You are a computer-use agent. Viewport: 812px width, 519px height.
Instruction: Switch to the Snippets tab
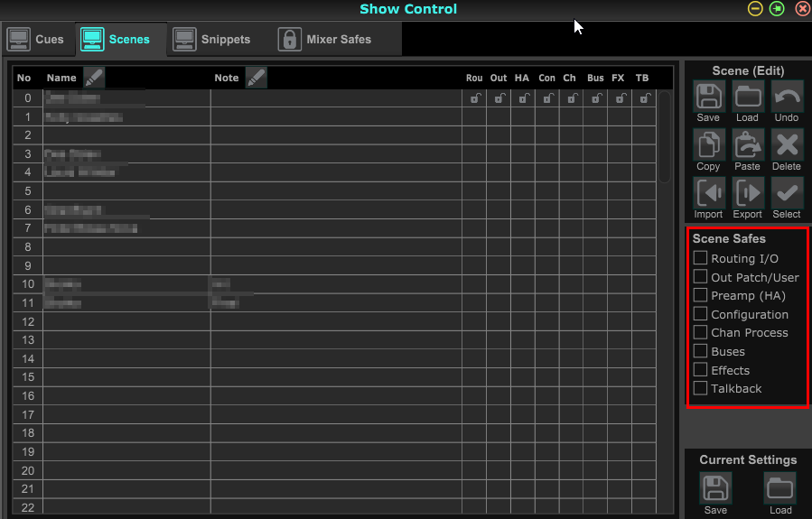pos(211,40)
